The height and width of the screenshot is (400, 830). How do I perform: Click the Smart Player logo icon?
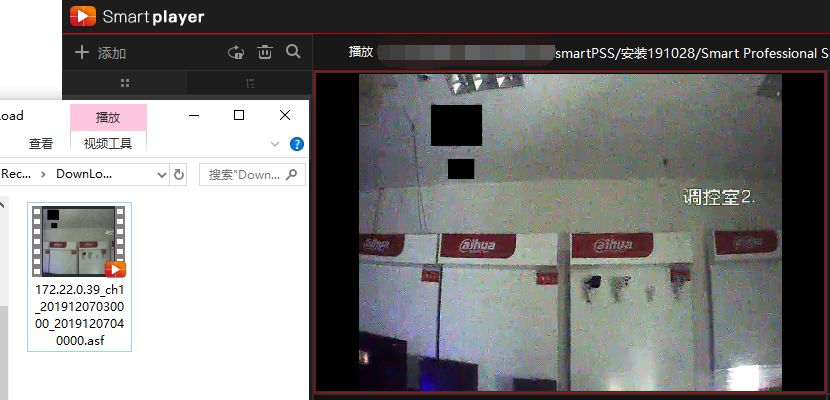[x=83, y=16]
